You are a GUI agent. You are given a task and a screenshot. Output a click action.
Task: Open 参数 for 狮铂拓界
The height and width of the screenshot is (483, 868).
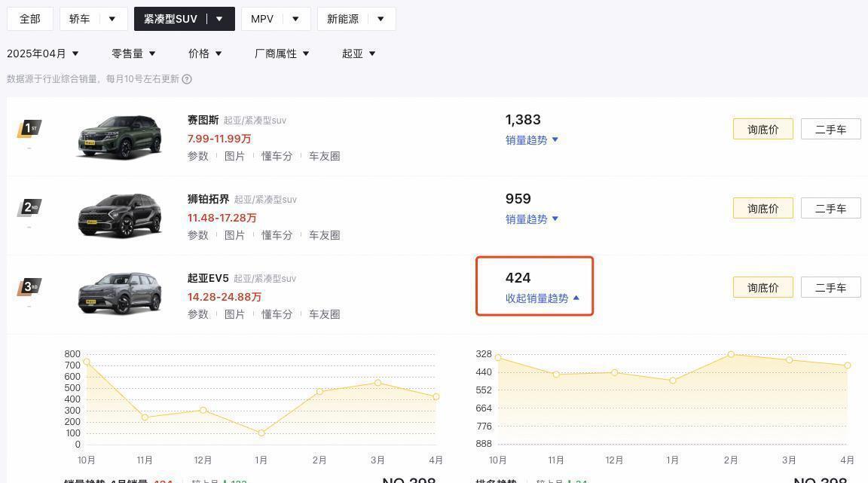(x=198, y=235)
